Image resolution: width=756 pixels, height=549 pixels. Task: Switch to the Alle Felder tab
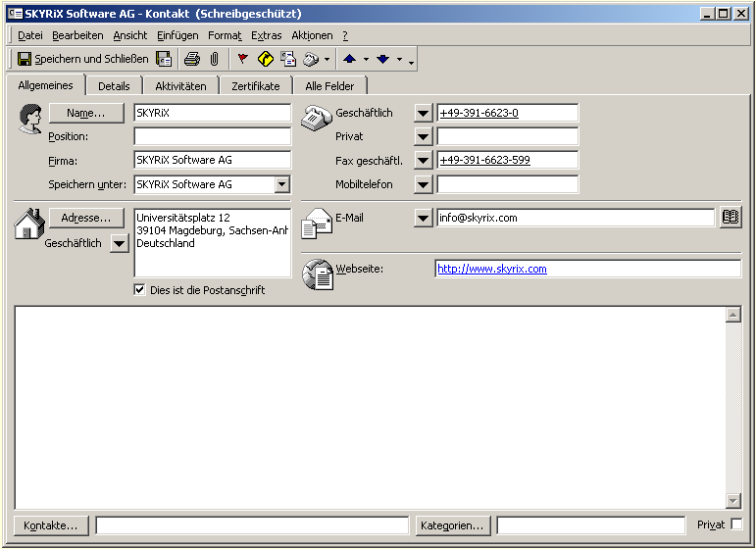coord(329,86)
